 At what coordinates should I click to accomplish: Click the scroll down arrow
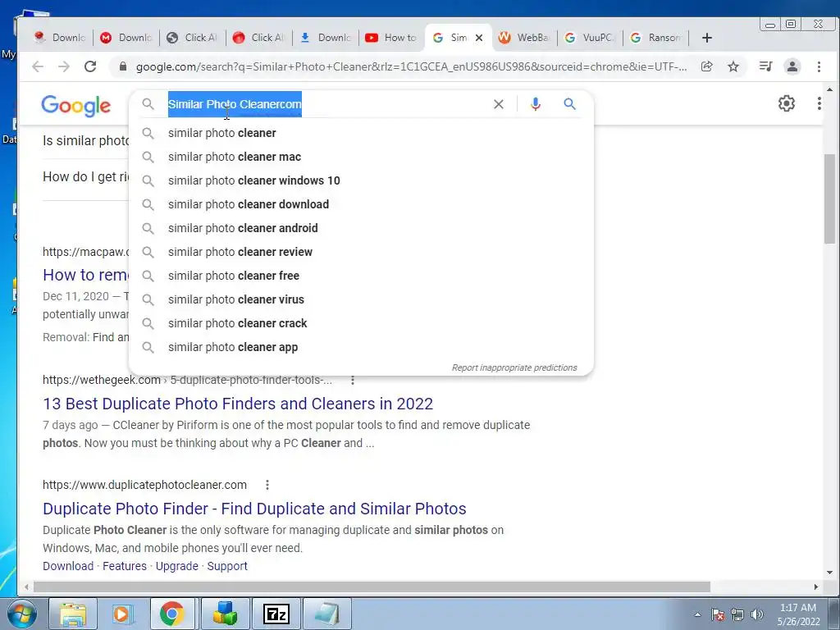coord(829,573)
